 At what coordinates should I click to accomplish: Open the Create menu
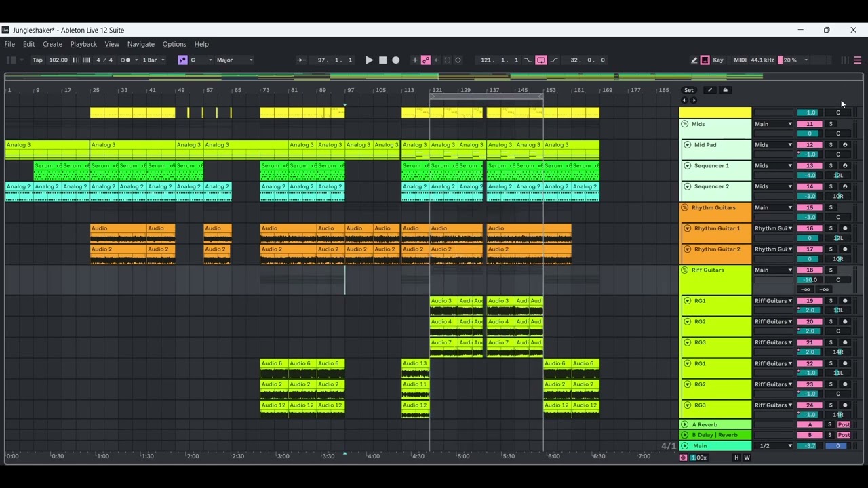point(52,44)
